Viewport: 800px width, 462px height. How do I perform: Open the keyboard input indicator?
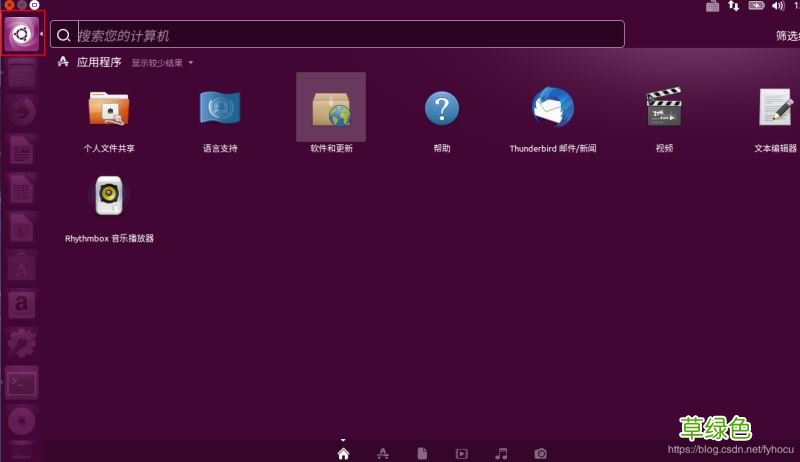712,6
